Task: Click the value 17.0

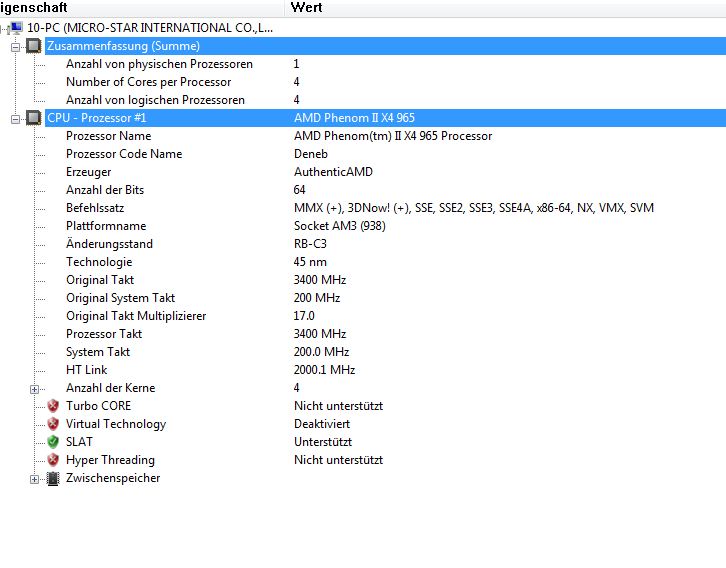Action: click(x=304, y=316)
